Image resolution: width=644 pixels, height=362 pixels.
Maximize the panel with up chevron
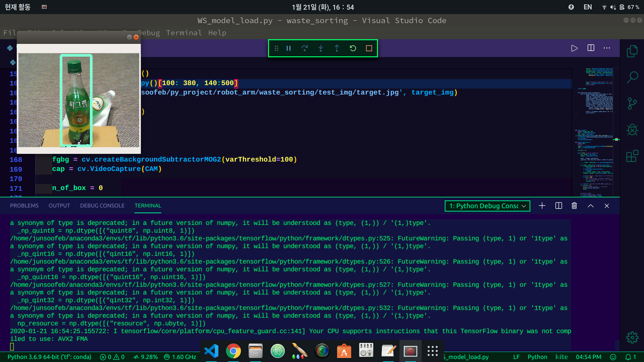click(591, 206)
